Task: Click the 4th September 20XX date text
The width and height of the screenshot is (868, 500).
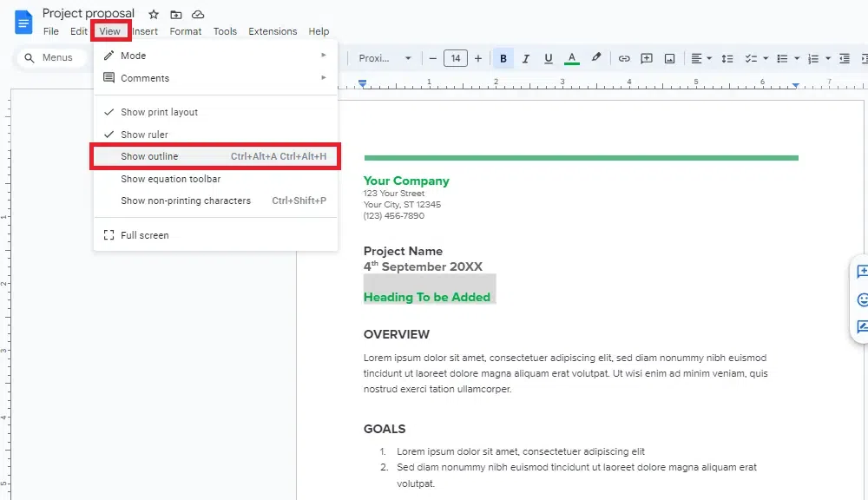Action: pyautogui.click(x=423, y=266)
